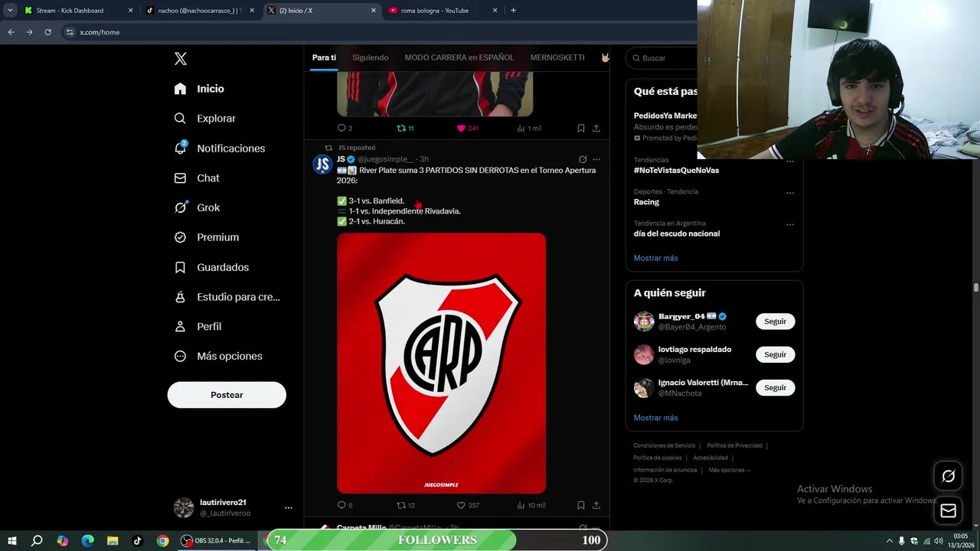Open Condiciones de Servicio footer link
This screenshot has width=980, height=551.
[x=665, y=445]
